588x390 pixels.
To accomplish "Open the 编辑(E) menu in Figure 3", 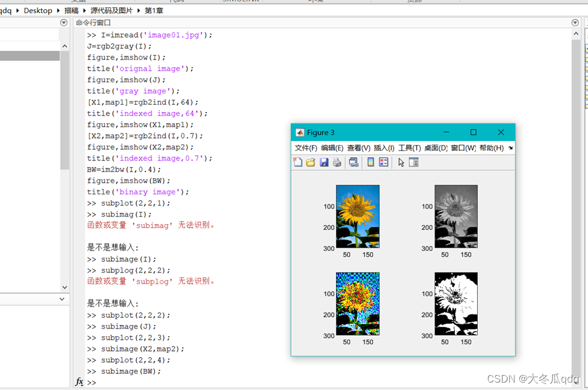I will point(332,148).
